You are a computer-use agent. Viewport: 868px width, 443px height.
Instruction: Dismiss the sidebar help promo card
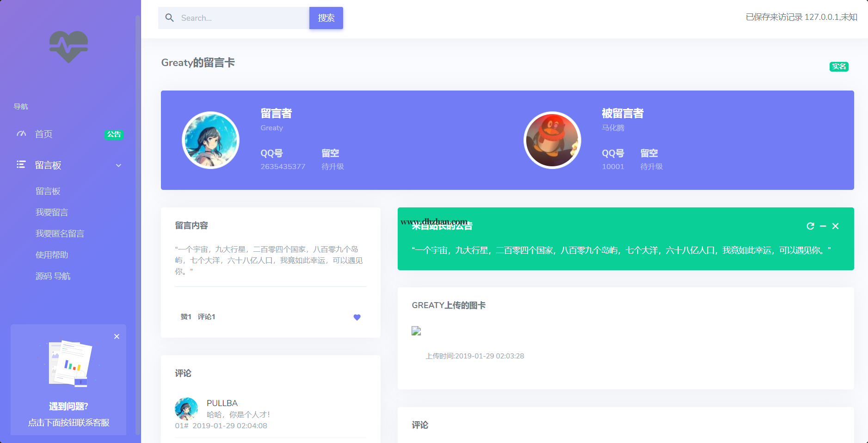tap(117, 336)
